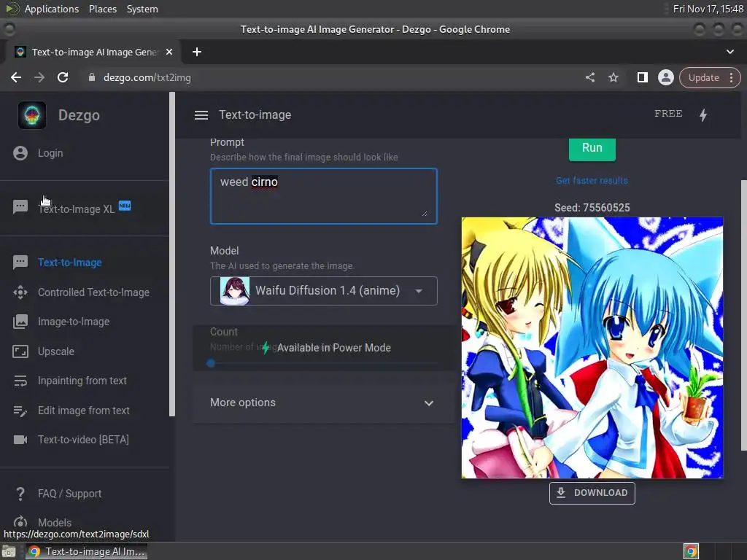Click the clock in top panel
This screenshot has height=560, width=747.
pyautogui.click(x=708, y=9)
